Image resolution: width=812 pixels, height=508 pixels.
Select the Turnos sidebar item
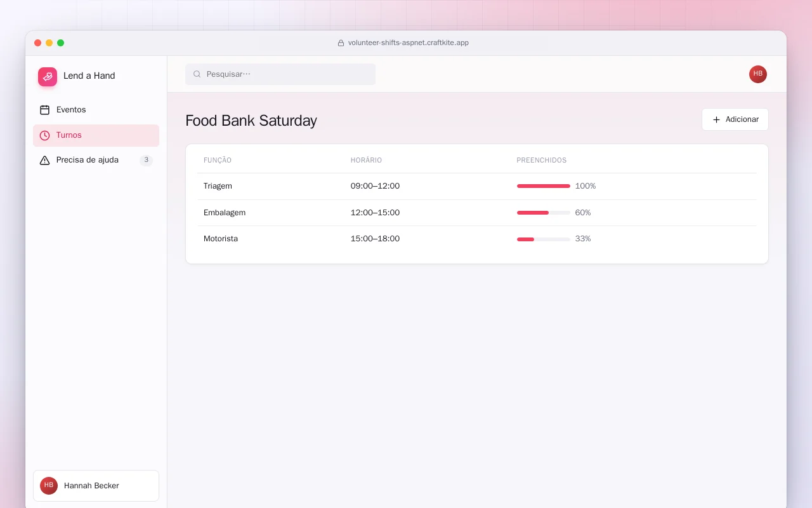point(96,135)
